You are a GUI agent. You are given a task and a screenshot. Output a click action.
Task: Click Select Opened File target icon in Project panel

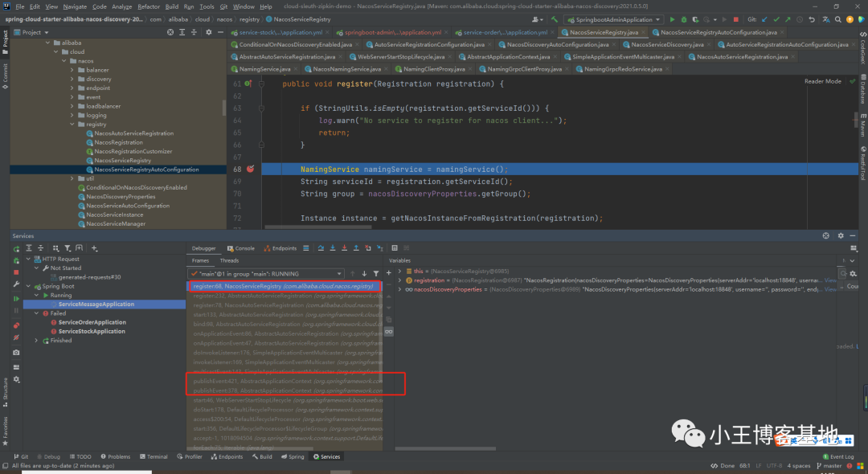(170, 32)
